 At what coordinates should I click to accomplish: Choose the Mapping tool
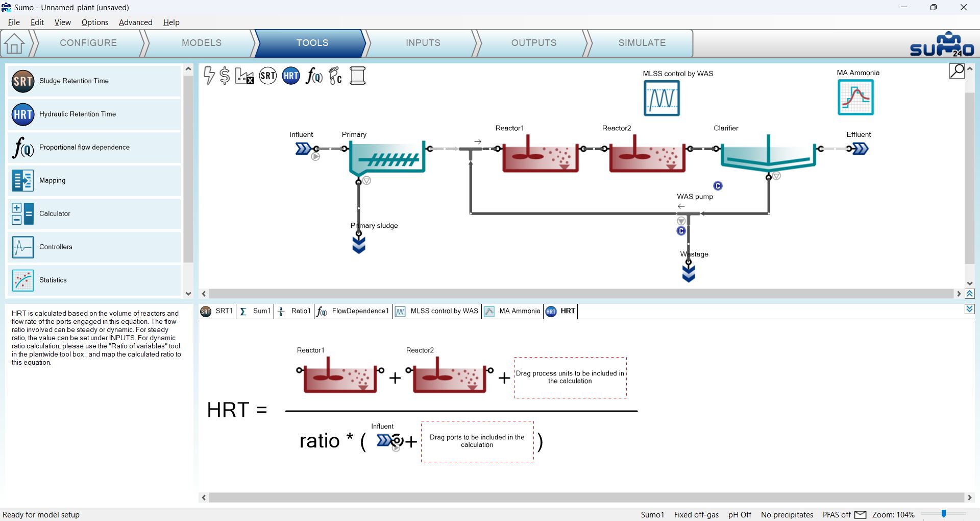[94, 180]
